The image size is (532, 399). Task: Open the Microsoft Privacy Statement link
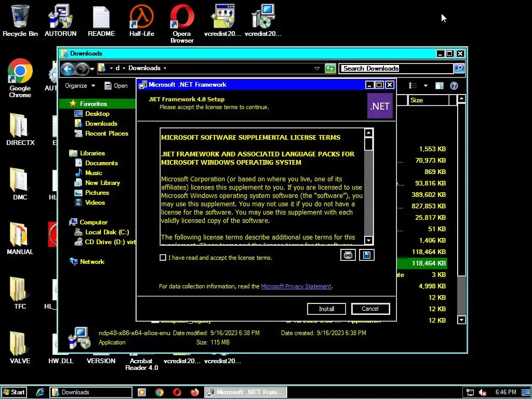296,286
